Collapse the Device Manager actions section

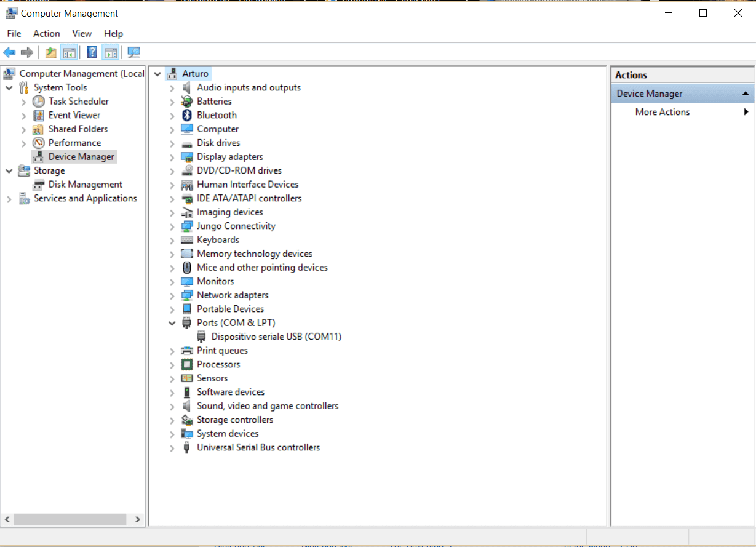pos(746,93)
